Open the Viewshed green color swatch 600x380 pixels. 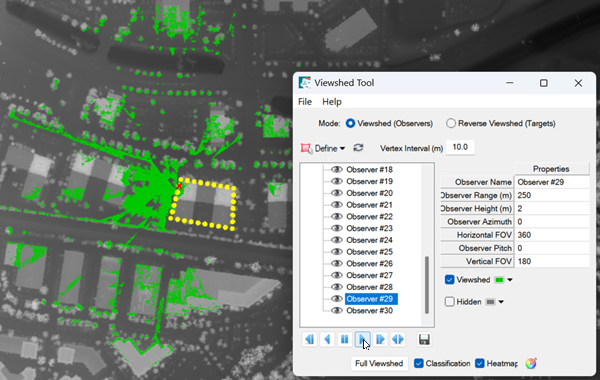pyautogui.click(x=499, y=280)
